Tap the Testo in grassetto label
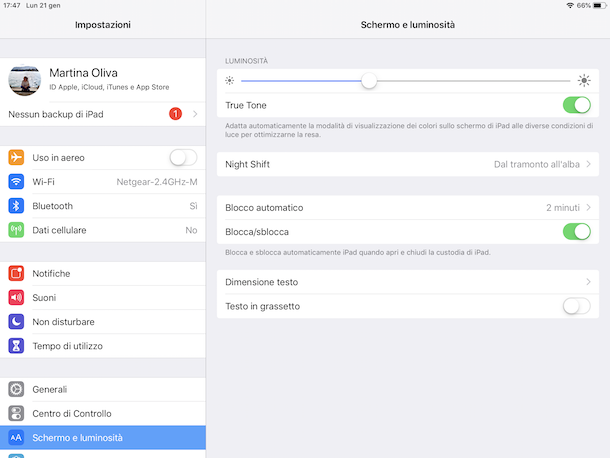 (x=263, y=306)
